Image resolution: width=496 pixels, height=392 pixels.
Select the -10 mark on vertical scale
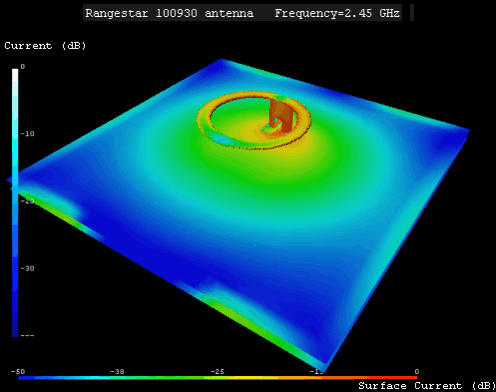pos(27,134)
